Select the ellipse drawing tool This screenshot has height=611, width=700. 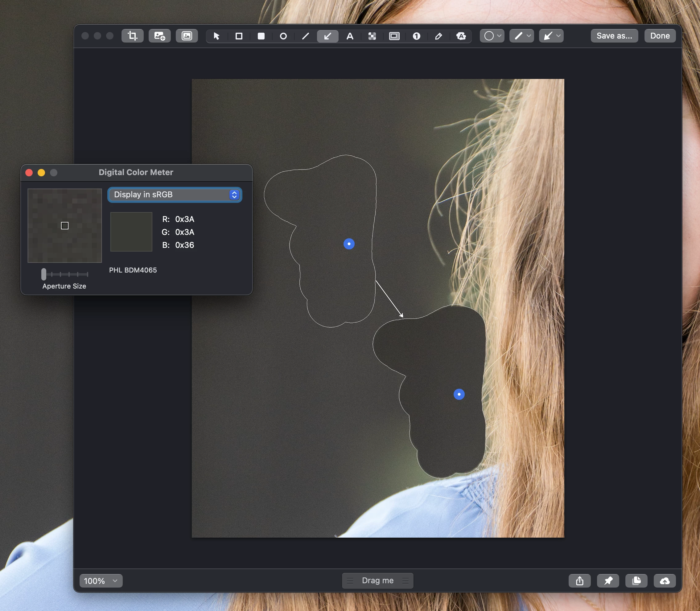pos(283,36)
